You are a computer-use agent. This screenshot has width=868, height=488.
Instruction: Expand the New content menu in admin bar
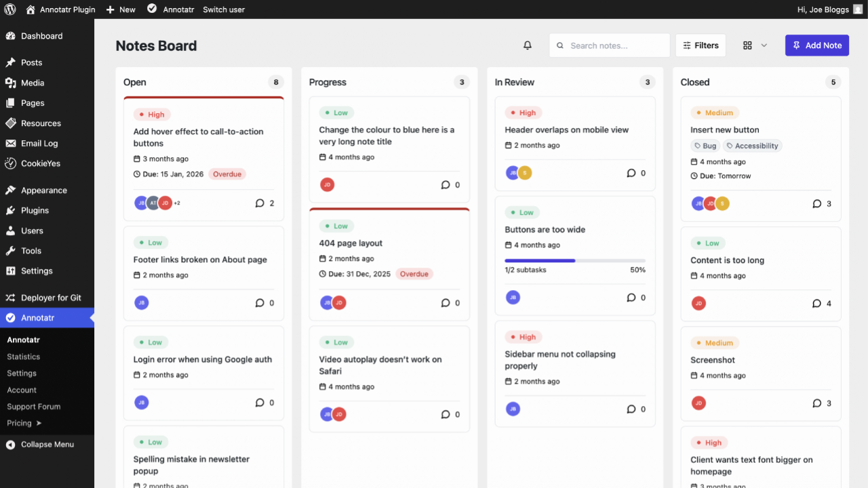tap(121, 9)
